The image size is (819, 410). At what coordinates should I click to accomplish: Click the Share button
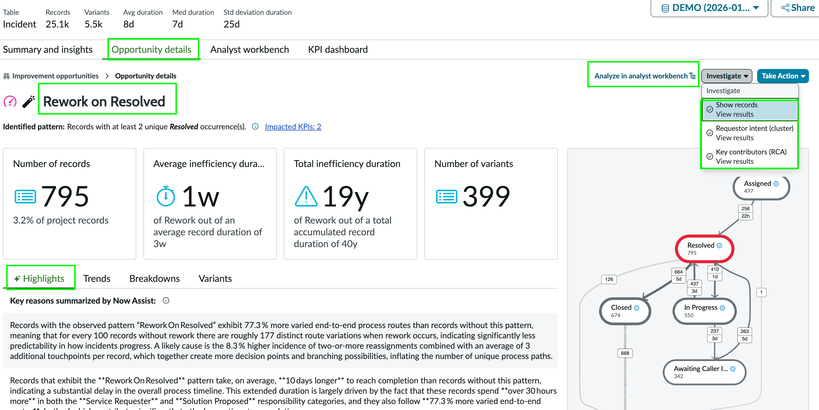pos(797,8)
